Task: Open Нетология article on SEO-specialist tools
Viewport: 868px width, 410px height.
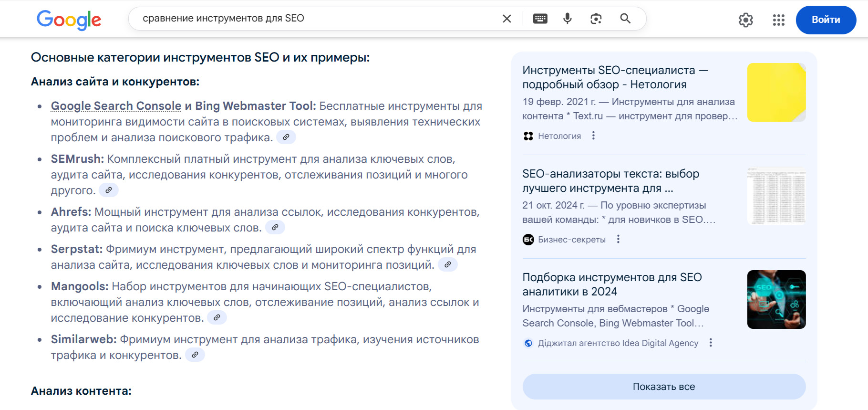Action: pos(615,77)
